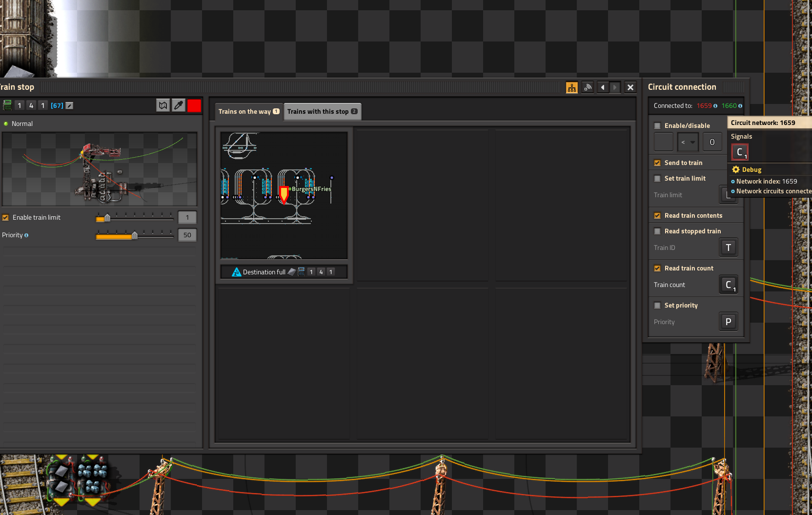Click the '4' signal in the stop name
The height and width of the screenshot is (515, 812).
(31, 105)
